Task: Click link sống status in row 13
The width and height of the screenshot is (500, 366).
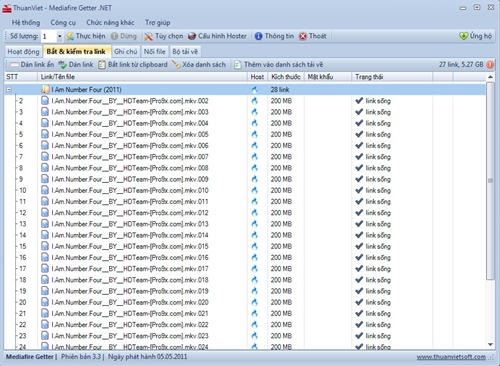Action: 378,224
